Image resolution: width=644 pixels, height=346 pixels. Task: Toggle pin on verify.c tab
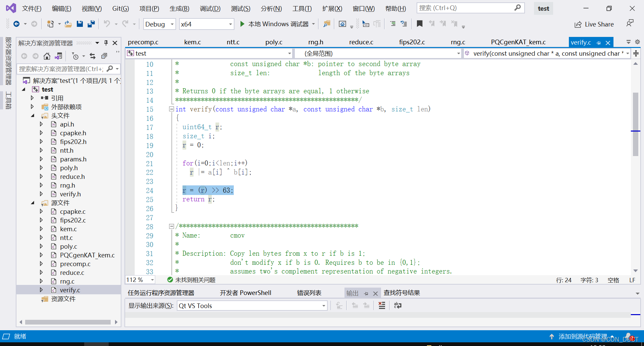pos(599,43)
